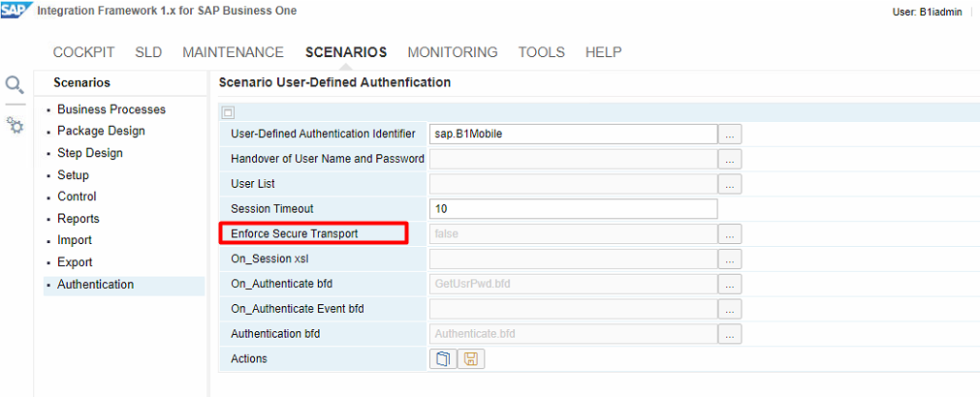Image resolution: width=980 pixels, height=397 pixels.
Task: Click the sap.B1Mobile identifier input field
Action: click(x=573, y=135)
